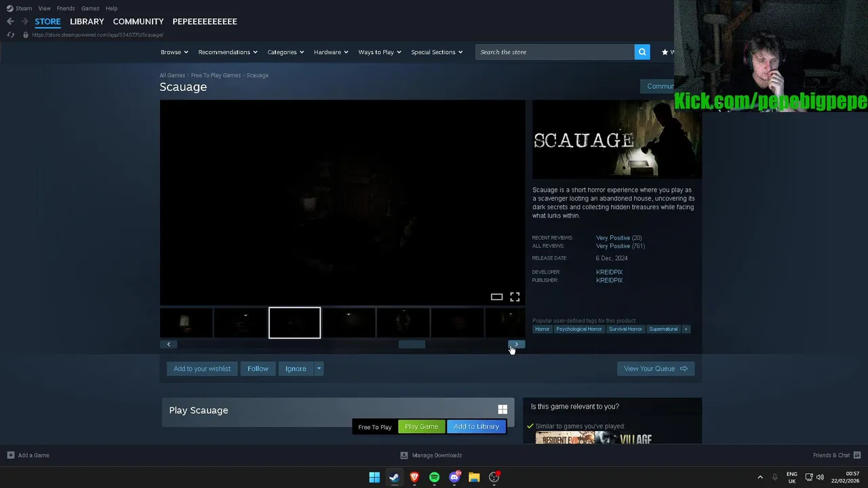Click the Steam logo menu at top-left
Viewport: 868px width, 488px height.
[x=19, y=8]
